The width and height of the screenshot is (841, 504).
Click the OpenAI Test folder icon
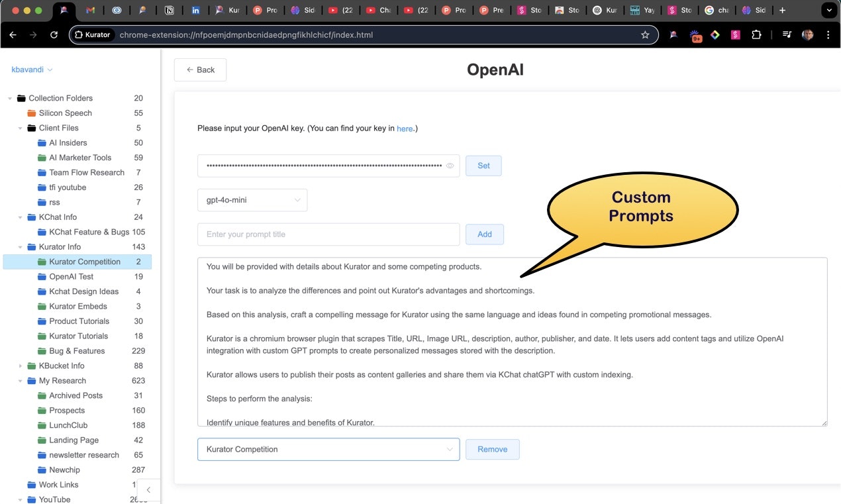pos(42,277)
